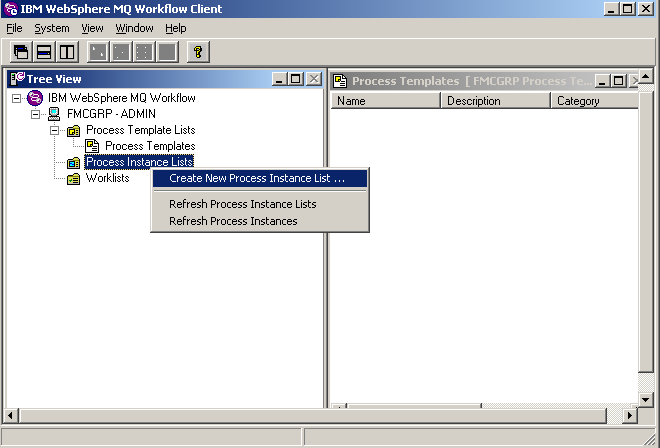Click the first greyed large-icons view toolbar button
The height and width of the screenshot is (448, 660).
pos(98,52)
